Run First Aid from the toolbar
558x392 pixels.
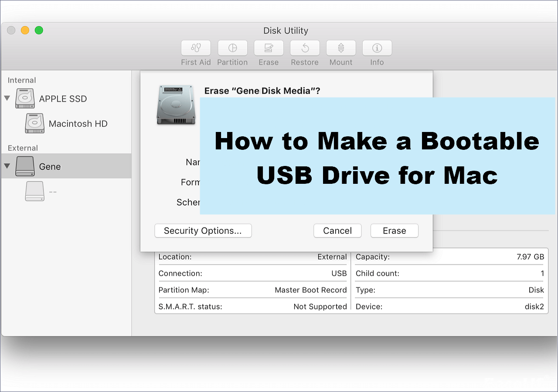click(195, 48)
